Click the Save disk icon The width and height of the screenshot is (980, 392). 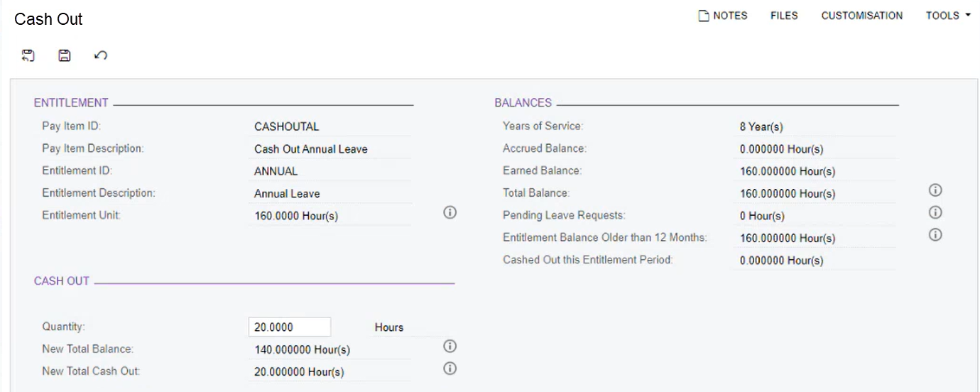coord(65,55)
